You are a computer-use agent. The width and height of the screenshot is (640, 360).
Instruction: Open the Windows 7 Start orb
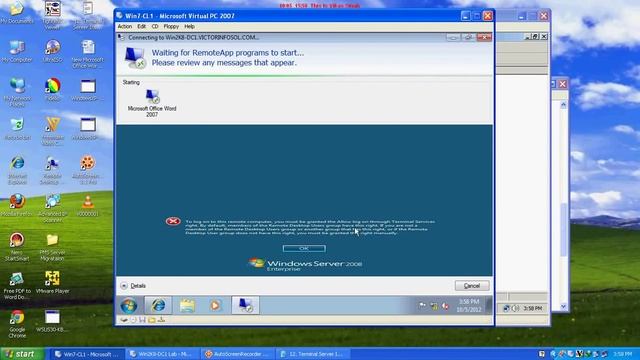[129, 305]
